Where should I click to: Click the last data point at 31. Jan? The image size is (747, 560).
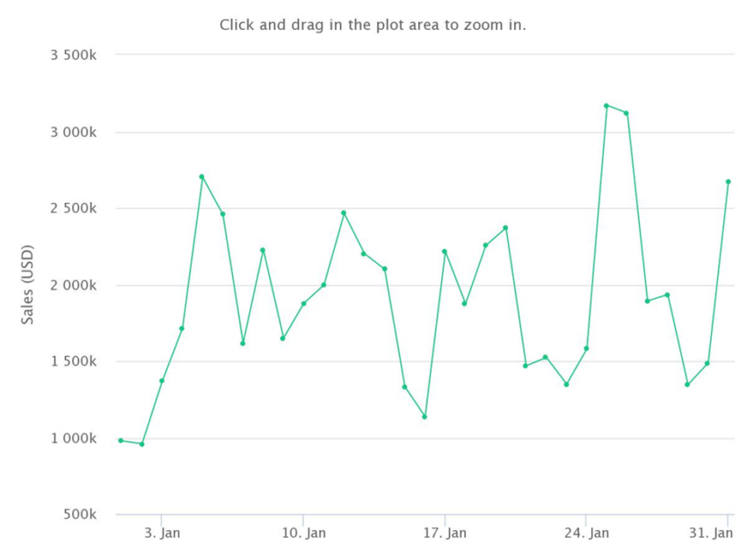(728, 182)
